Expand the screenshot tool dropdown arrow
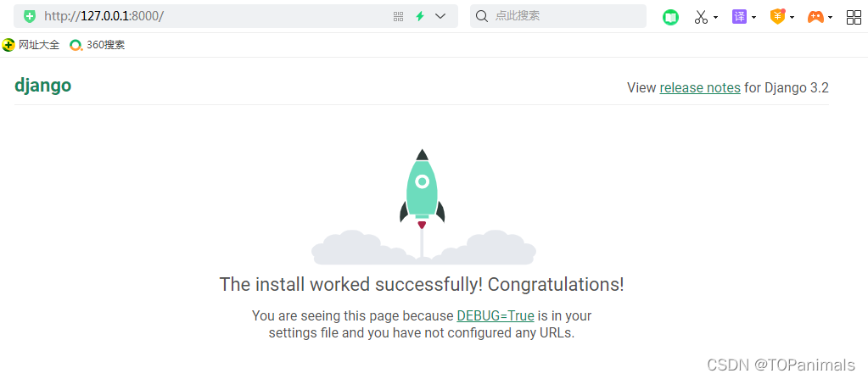This screenshot has width=868, height=379. pyautogui.click(x=715, y=18)
